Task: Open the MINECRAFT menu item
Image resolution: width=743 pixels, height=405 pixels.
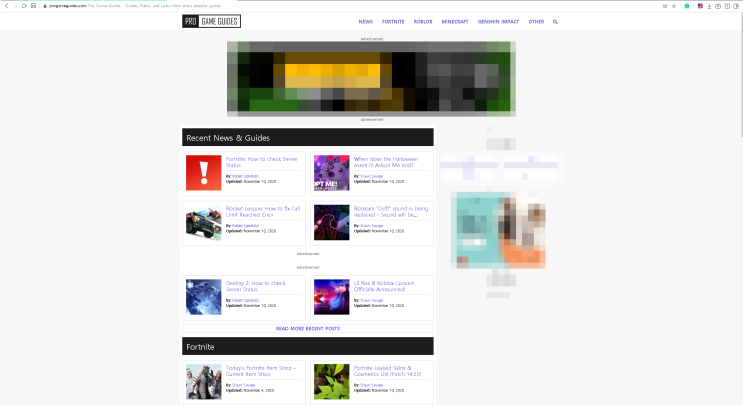Action: [455, 22]
